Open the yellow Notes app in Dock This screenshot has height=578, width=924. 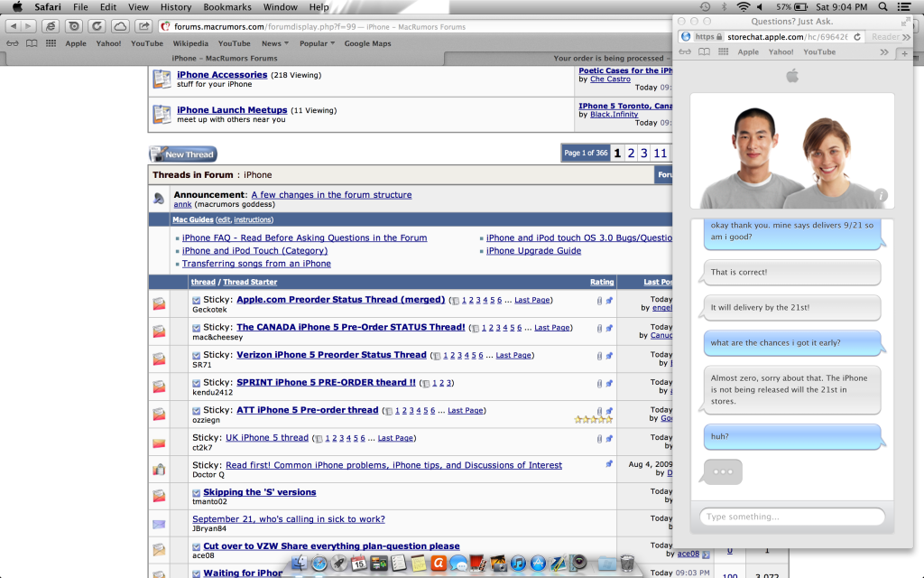[x=419, y=564]
